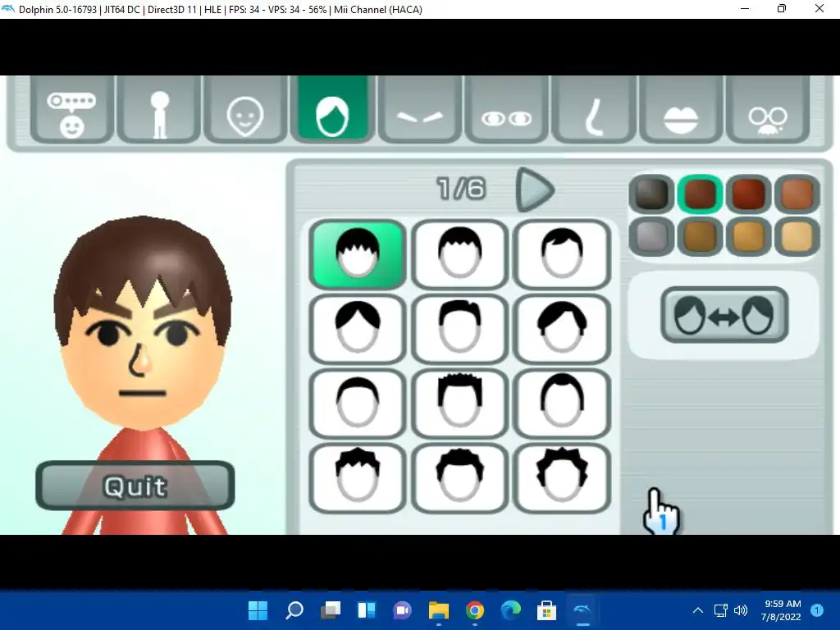Open the Widgets panel from the taskbar
This screenshot has height=630, width=840.
(367, 610)
